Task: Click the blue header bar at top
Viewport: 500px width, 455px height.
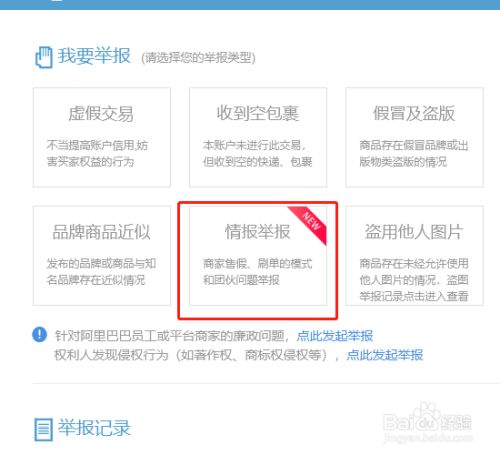Action: coord(250,5)
